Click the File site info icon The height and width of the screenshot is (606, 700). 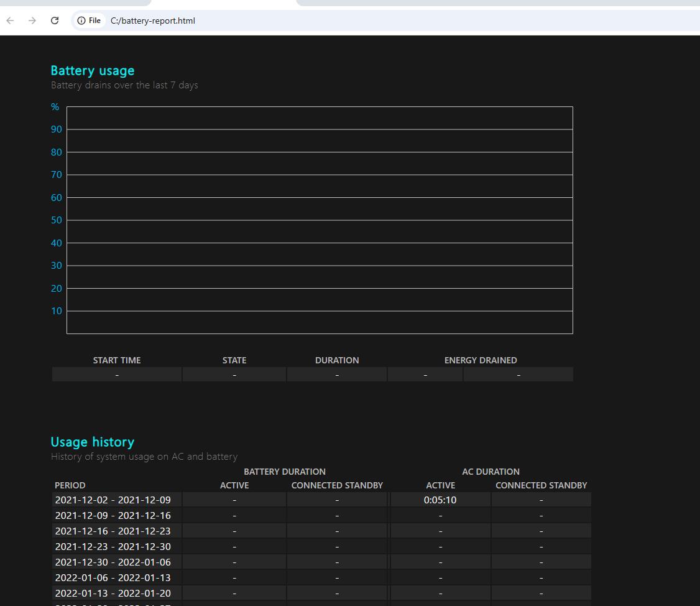(x=88, y=21)
